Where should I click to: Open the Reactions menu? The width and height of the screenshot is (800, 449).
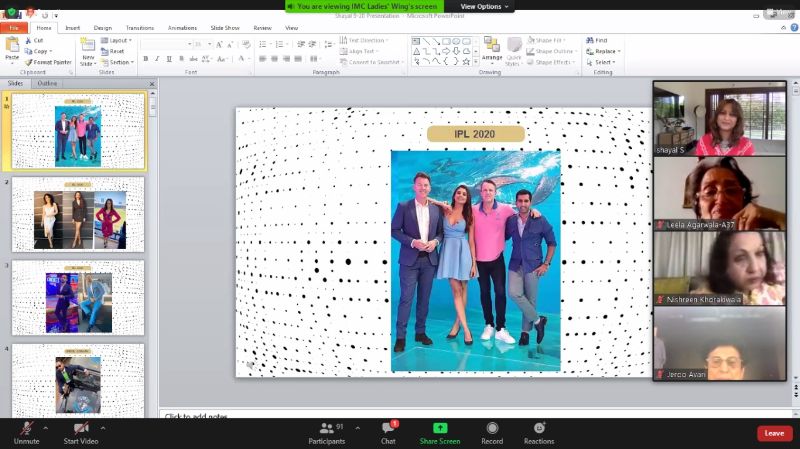click(539, 433)
